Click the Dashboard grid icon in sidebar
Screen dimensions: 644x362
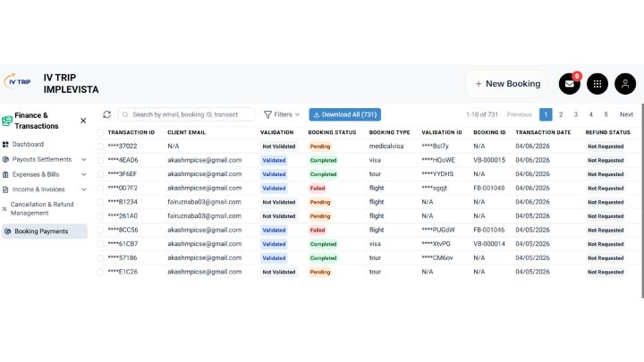pyautogui.click(x=6, y=144)
